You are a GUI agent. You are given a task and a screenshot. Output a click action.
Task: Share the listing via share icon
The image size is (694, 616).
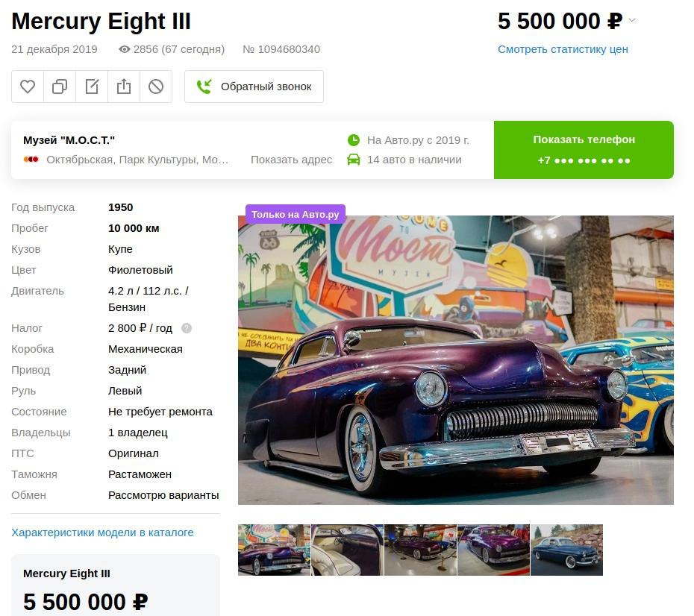point(124,87)
